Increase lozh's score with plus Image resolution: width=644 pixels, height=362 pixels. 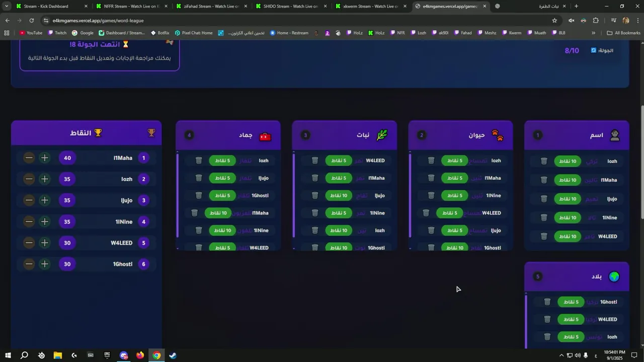[45, 179]
